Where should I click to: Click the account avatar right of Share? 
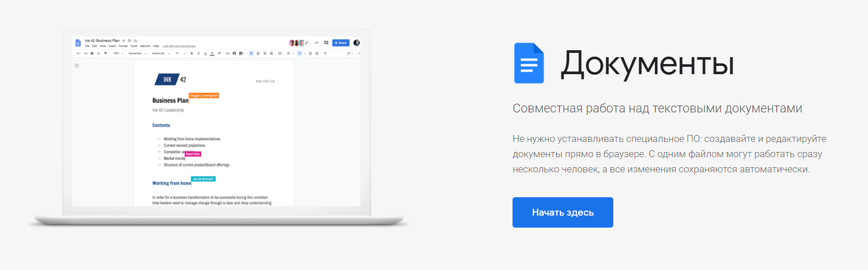(x=356, y=43)
